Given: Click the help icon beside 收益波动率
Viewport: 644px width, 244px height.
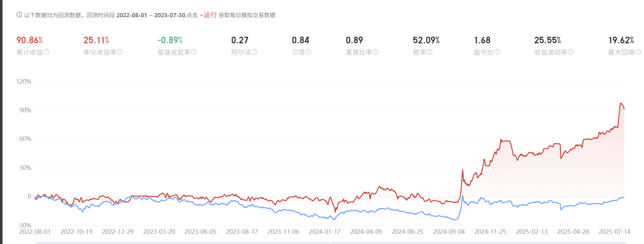Looking at the screenshot, I should point(571,52).
